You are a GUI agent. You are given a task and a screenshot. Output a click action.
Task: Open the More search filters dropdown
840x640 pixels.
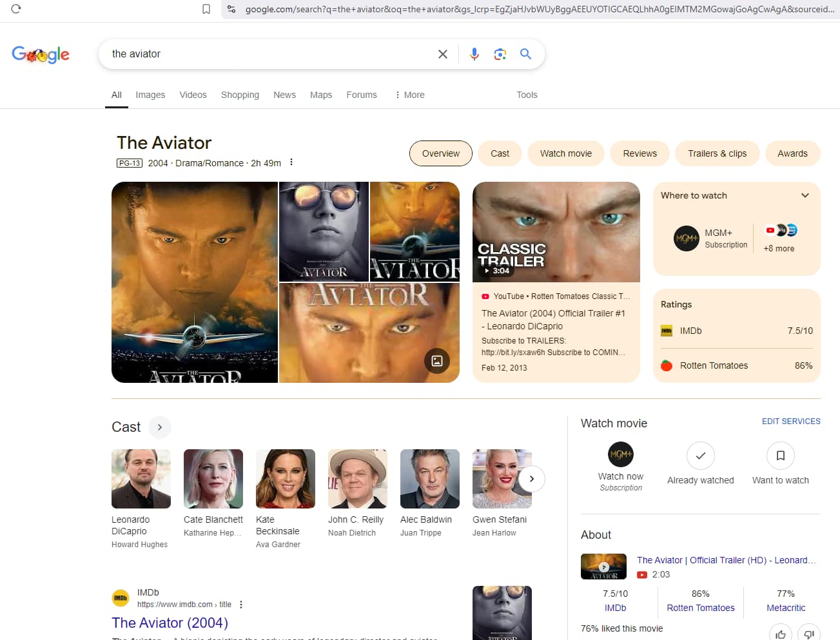pyautogui.click(x=410, y=95)
